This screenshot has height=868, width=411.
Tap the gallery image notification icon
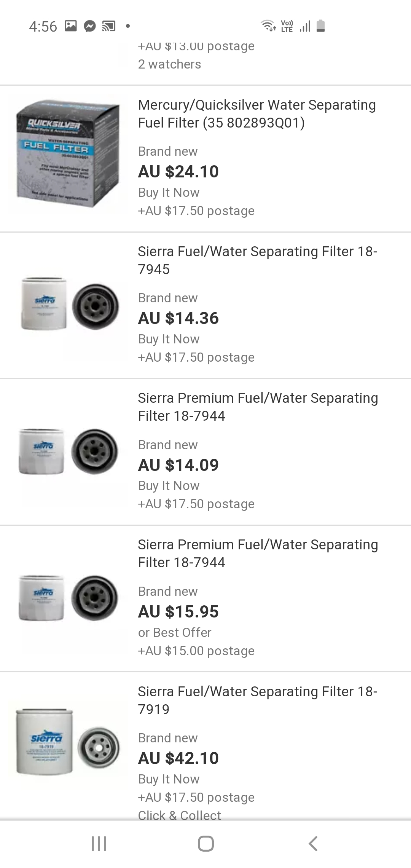(71, 26)
